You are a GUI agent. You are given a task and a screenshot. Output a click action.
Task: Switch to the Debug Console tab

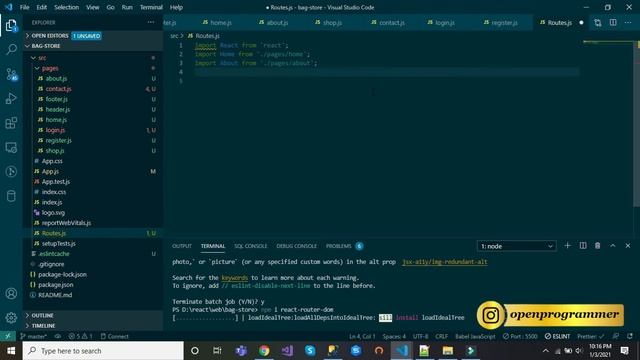click(x=296, y=246)
